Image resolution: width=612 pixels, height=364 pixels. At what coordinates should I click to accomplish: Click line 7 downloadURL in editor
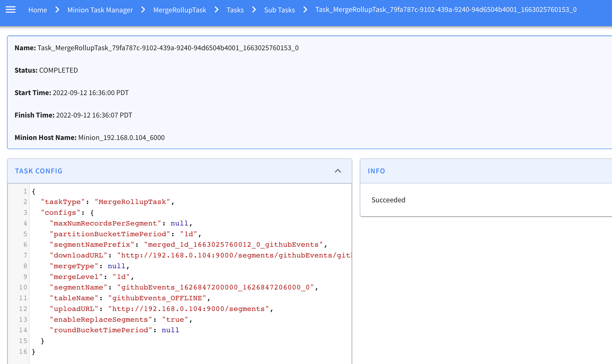78,255
